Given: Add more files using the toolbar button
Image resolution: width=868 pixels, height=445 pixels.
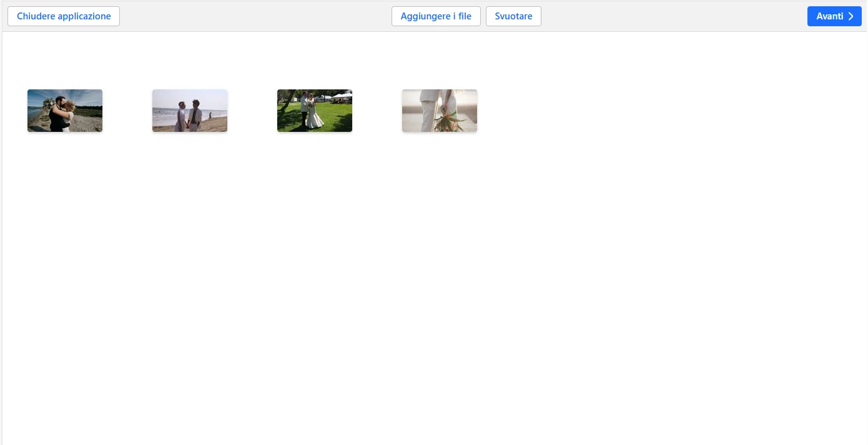Looking at the screenshot, I should [436, 16].
